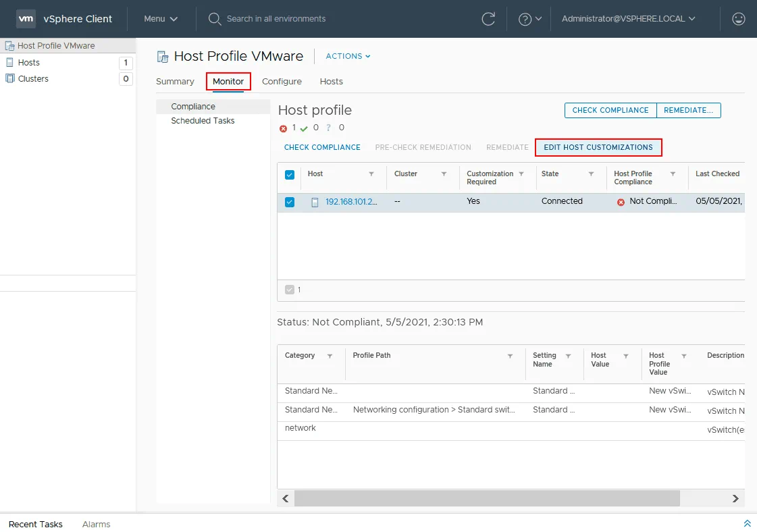Image resolution: width=757 pixels, height=532 pixels.
Task: Expand the Recent Tasks panel chevrons
Action: pyautogui.click(x=747, y=524)
